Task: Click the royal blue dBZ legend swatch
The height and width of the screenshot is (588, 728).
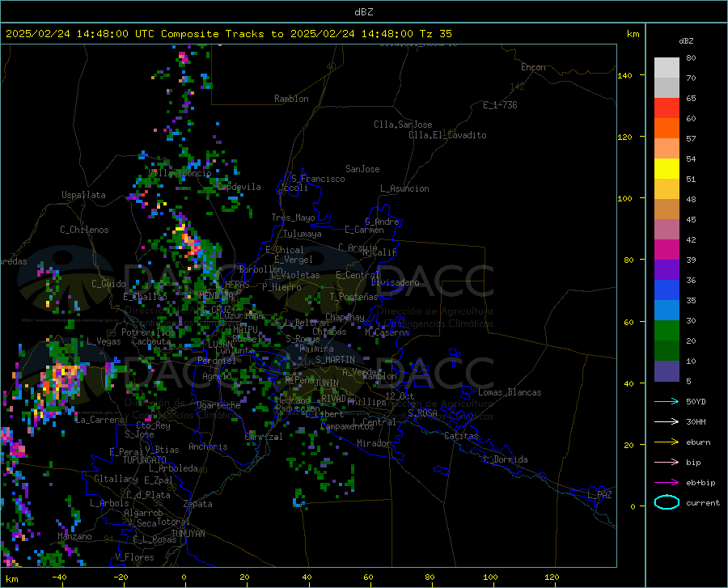Action: point(667,290)
